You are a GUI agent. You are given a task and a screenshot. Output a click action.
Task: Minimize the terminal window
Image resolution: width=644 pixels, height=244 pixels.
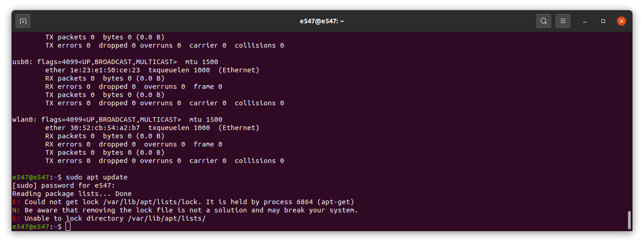pyautogui.click(x=585, y=21)
